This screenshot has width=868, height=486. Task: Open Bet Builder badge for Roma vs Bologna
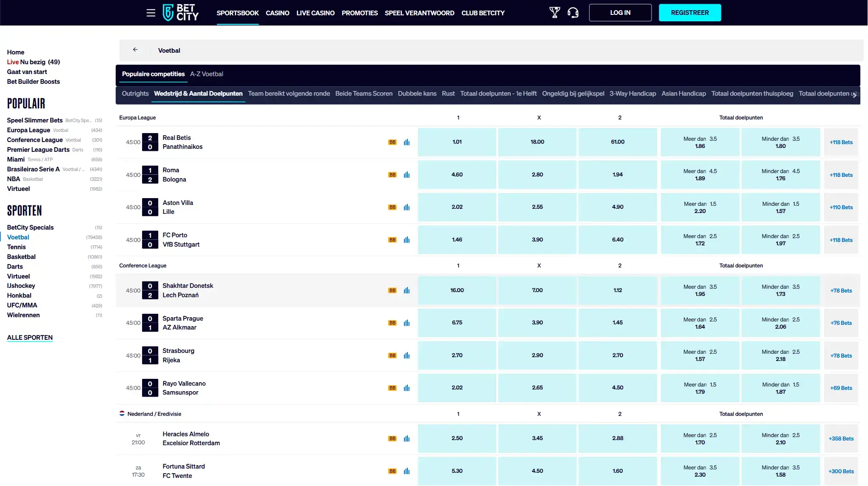click(x=392, y=175)
